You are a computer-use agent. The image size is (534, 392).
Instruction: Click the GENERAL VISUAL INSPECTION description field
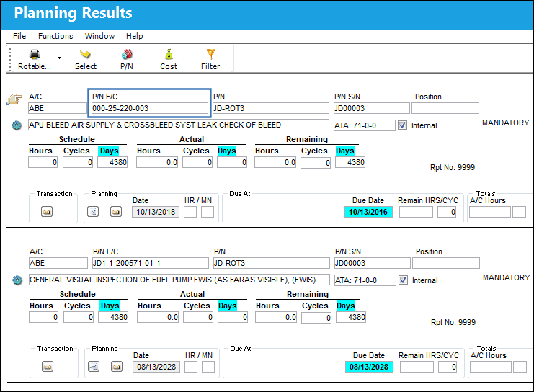179,280
